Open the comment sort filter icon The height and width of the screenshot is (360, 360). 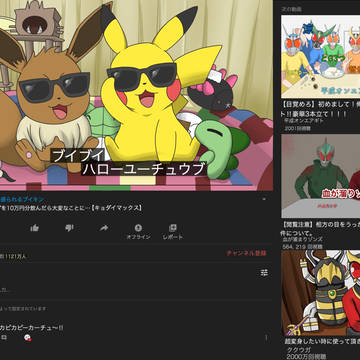(x=264, y=273)
